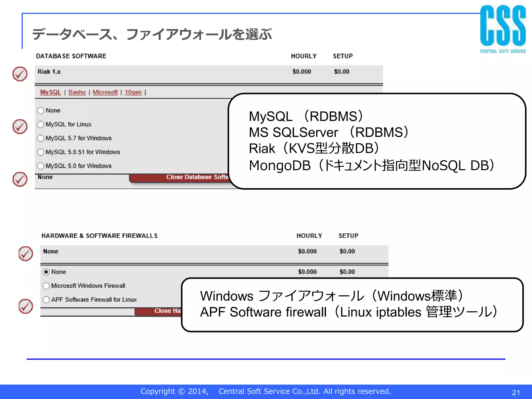The height and width of the screenshot is (399, 532).
Task: Click the HOURLY column header for databases
Action: coord(304,56)
